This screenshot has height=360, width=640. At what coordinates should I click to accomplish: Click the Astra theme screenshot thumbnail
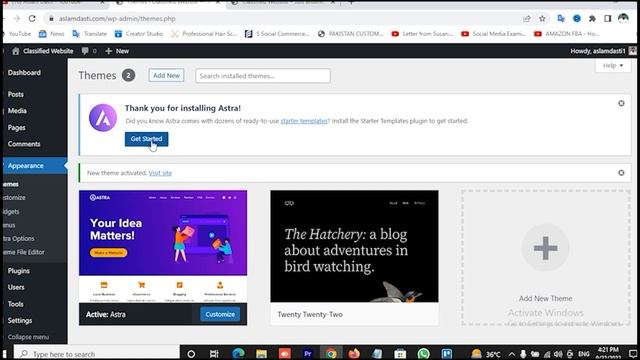[163, 247]
